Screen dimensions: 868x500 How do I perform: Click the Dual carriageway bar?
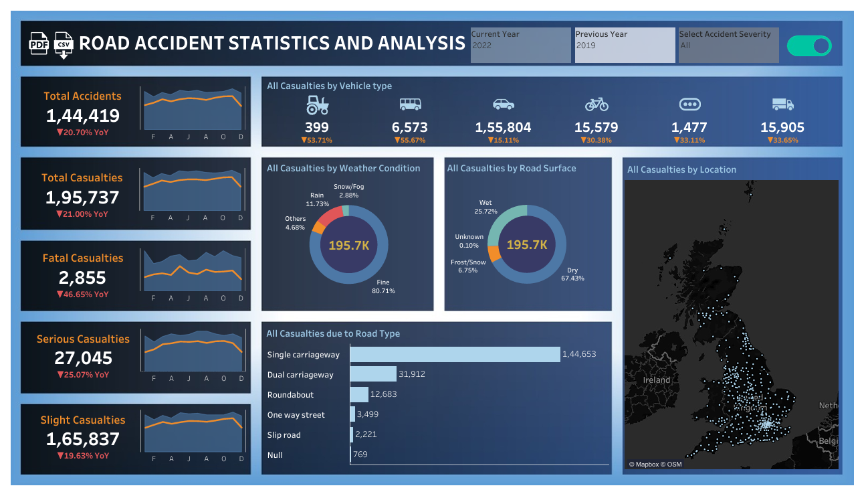373,374
